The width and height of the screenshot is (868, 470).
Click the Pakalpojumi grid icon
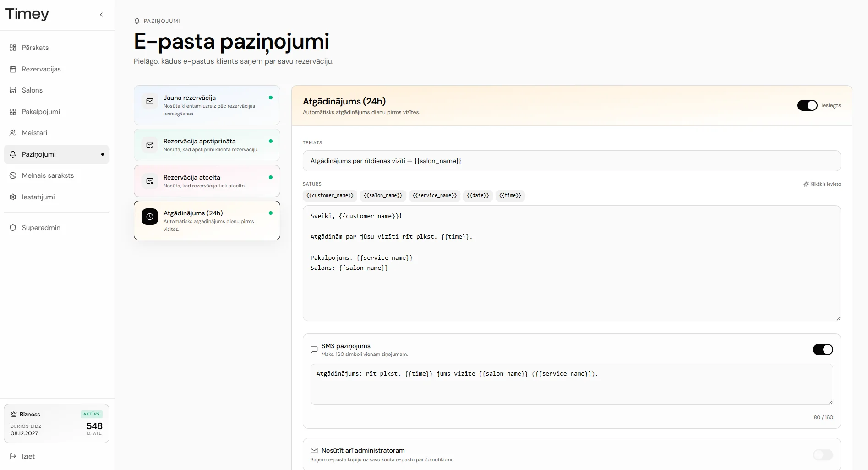(13, 112)
